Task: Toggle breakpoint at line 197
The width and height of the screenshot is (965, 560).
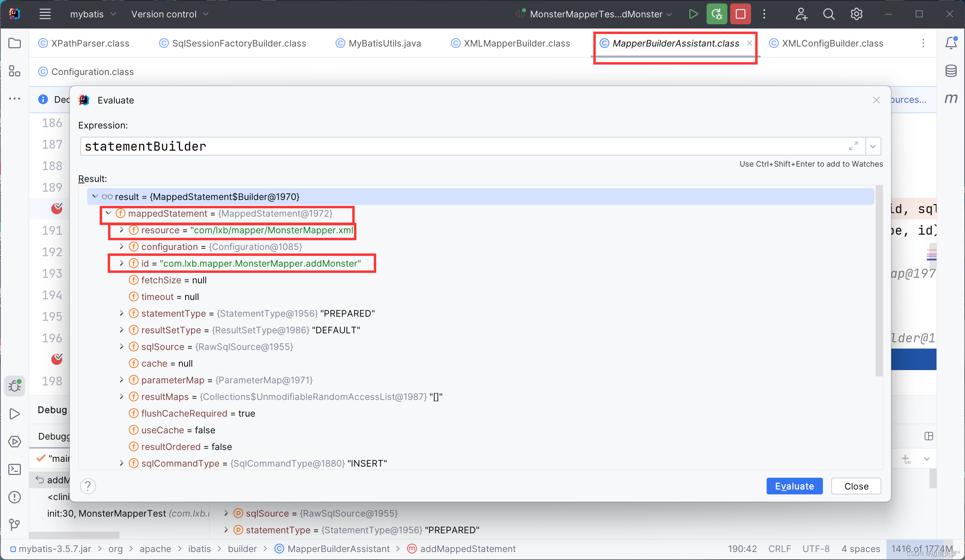Action: pyautogui.click(x=57, y=359)
